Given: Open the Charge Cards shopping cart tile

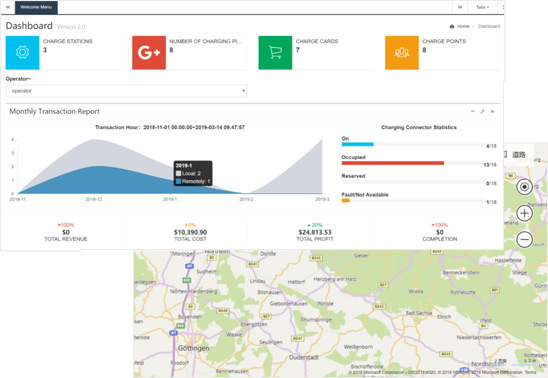Looking at the screenshot, I should pyautogui.click(x=275, y=52).
